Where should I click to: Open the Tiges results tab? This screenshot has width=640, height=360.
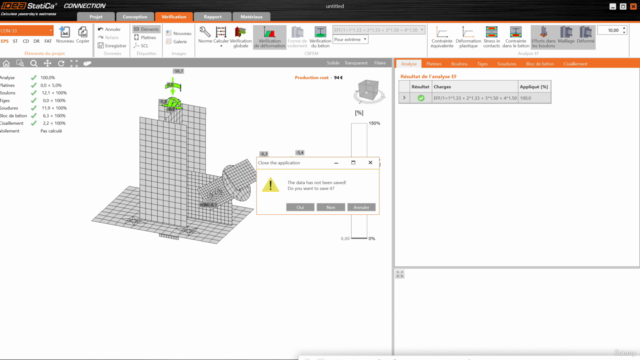[482, 64]
